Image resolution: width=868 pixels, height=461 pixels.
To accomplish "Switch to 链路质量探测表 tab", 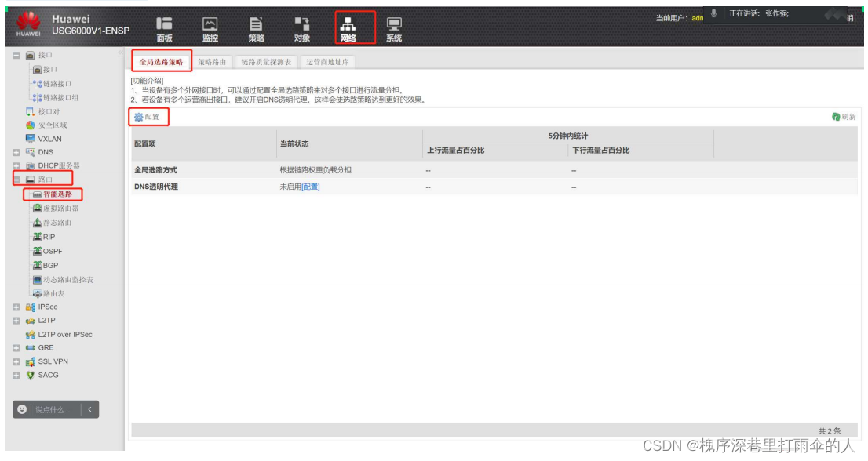I will tap(266, 62).
